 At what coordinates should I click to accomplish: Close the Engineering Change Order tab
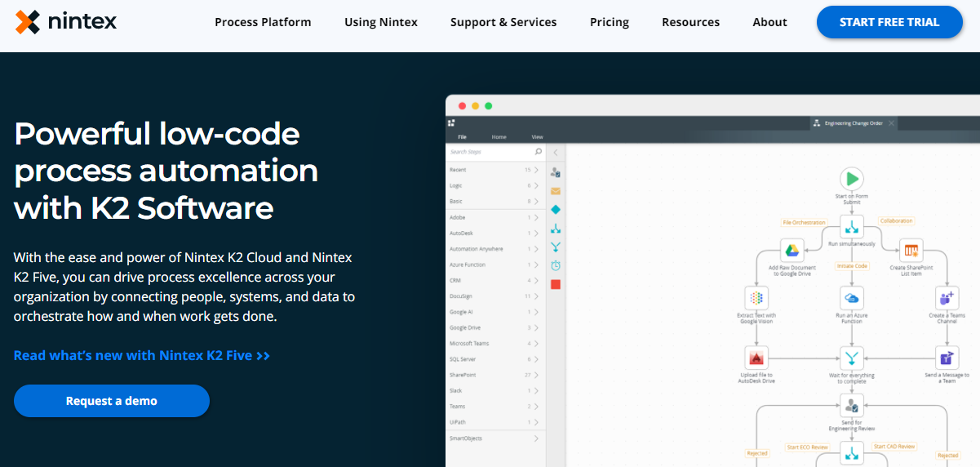coord(891,123)
